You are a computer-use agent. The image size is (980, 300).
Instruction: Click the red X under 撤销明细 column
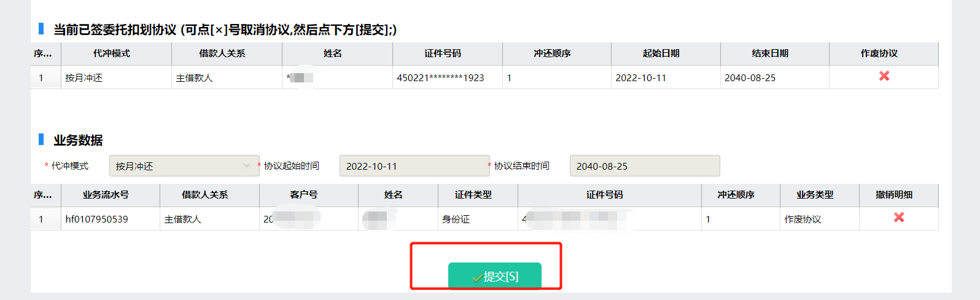click(898, 218)
